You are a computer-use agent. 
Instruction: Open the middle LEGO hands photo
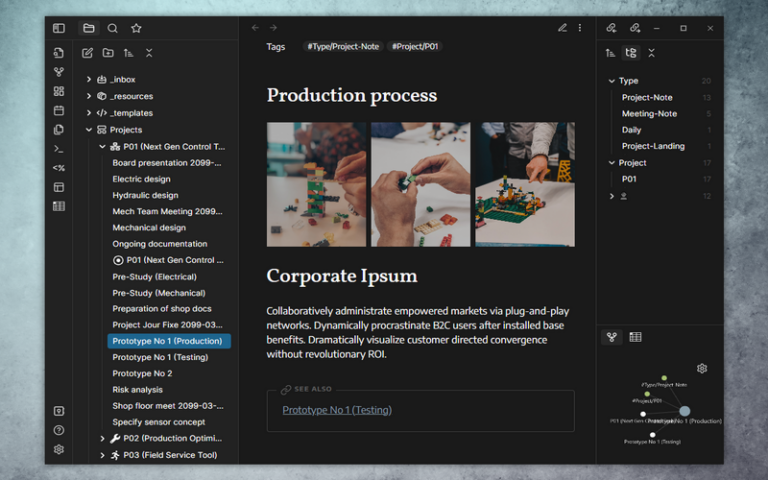coord(420,184)
